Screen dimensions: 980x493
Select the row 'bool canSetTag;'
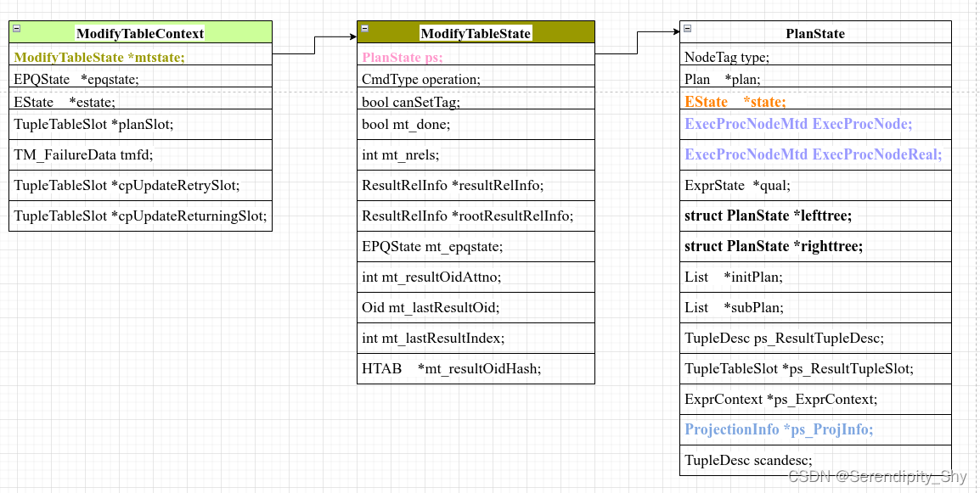click(476, 98)
